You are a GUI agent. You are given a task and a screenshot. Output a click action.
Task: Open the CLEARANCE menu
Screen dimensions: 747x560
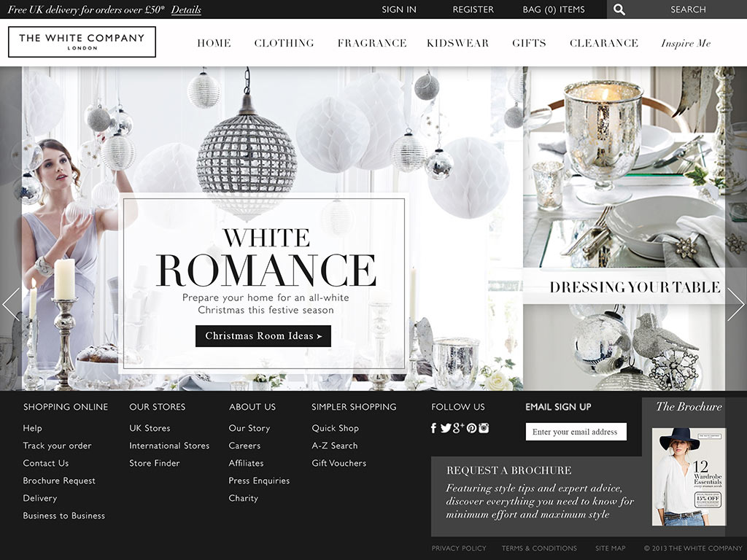(603, 43)
